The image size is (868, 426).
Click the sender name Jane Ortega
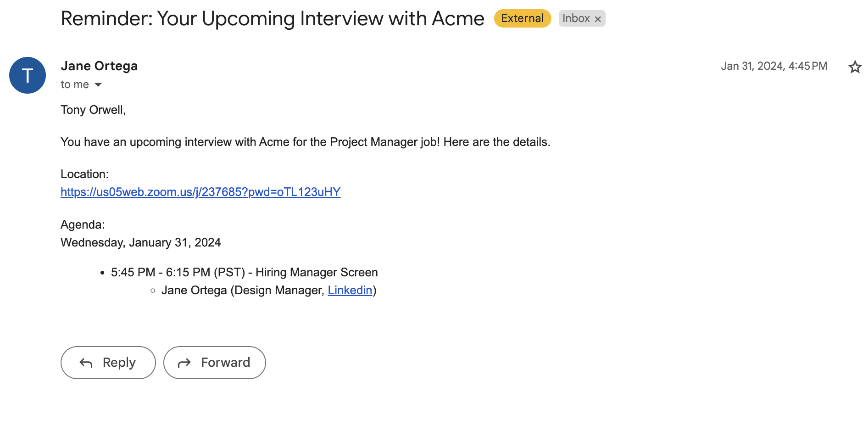pyautogui.click(x=99, y=66)
